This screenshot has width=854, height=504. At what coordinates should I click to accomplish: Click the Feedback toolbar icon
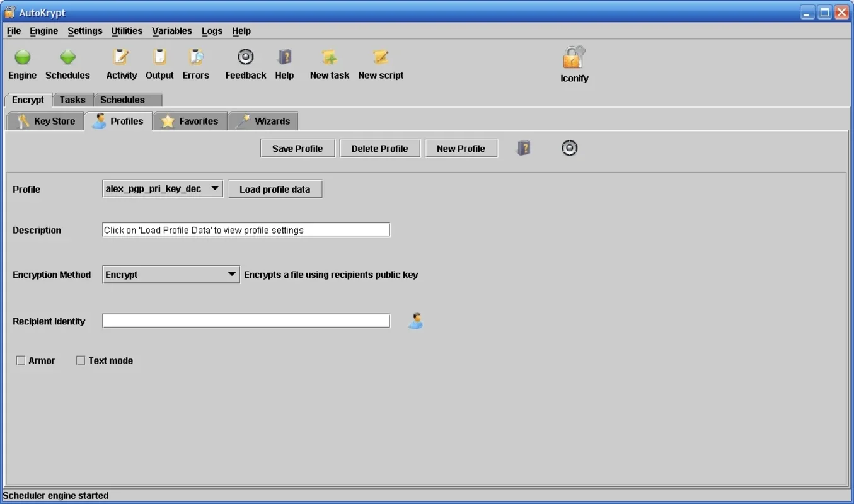[246, 57]
